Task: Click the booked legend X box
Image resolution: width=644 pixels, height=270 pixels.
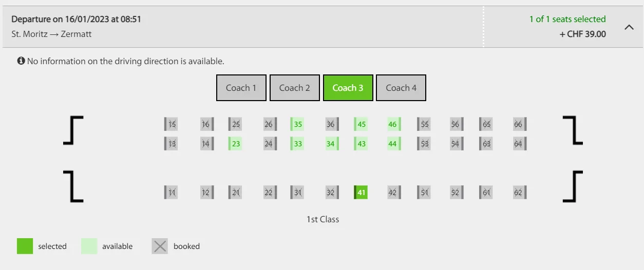Action: coord(160,246)
